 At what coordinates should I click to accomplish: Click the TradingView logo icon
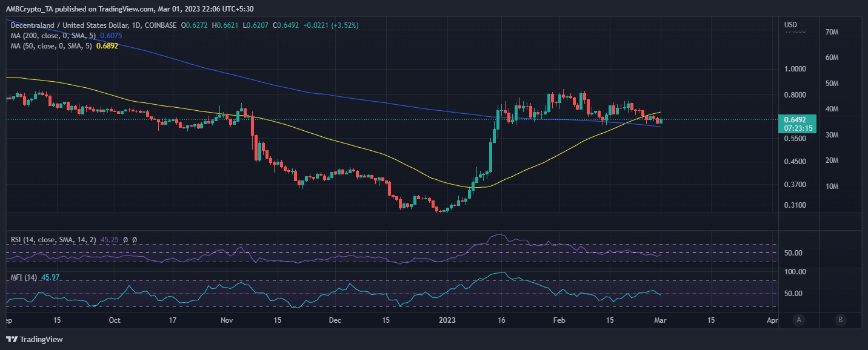point(11,339)
